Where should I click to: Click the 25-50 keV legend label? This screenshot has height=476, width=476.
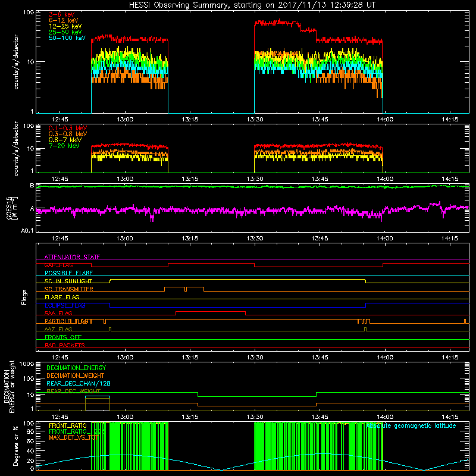click(65, 32)
